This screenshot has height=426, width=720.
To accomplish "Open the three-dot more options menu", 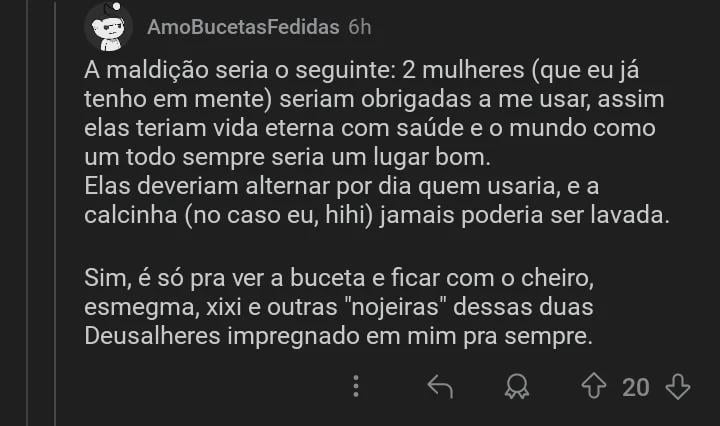I will point(357,387).
